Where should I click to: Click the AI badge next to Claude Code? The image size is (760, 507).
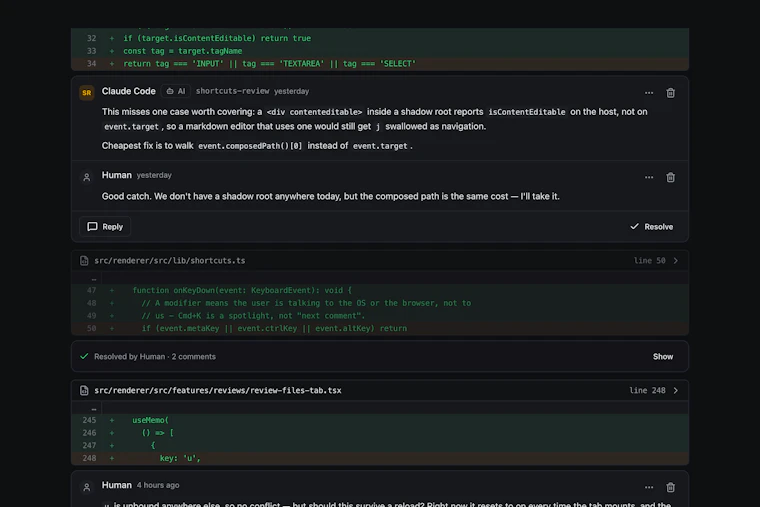tap(175, 91)
